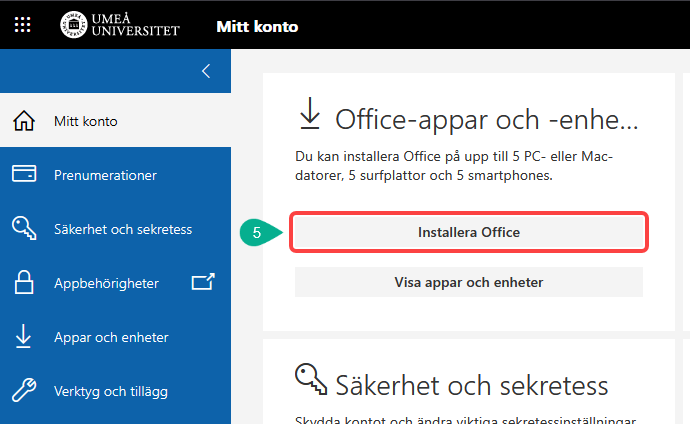
Task: Click the download icon for Appar och enheter
Action: pyautogui.click(x=24, y=337)
